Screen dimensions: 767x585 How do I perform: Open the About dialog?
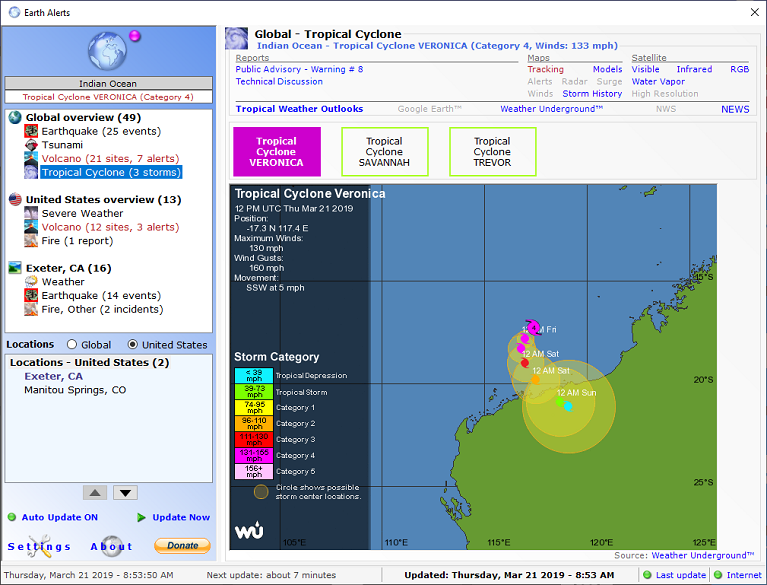(112, 546)
